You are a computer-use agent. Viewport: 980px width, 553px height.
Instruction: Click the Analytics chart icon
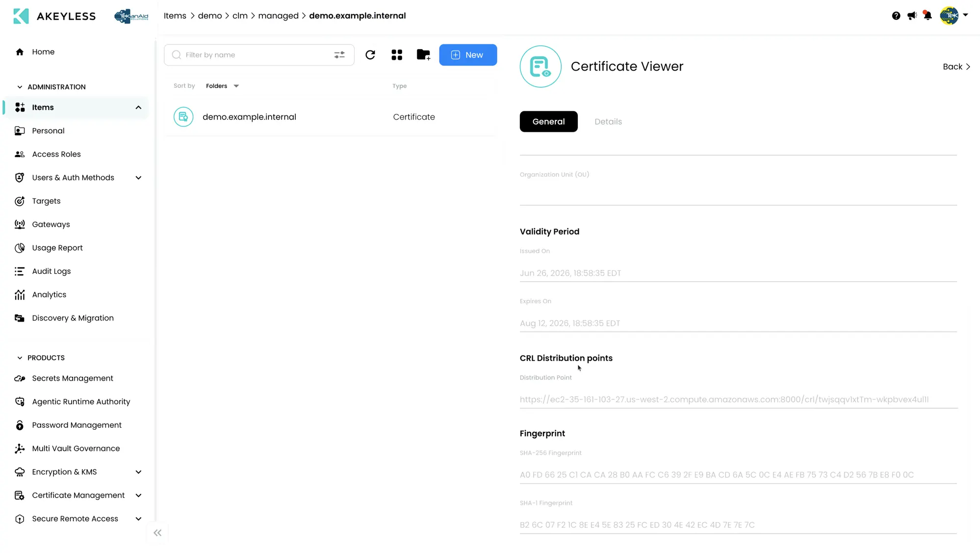click(20, 294)
